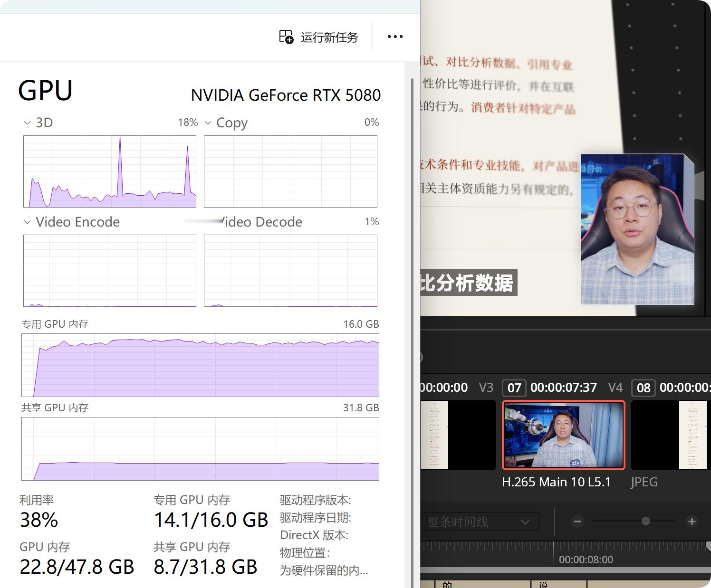The height and width of the screenshot is (588, 711).
Task: Click the H.265 Main 10 L5.1 codec label
Action: [x=556, y=482]
